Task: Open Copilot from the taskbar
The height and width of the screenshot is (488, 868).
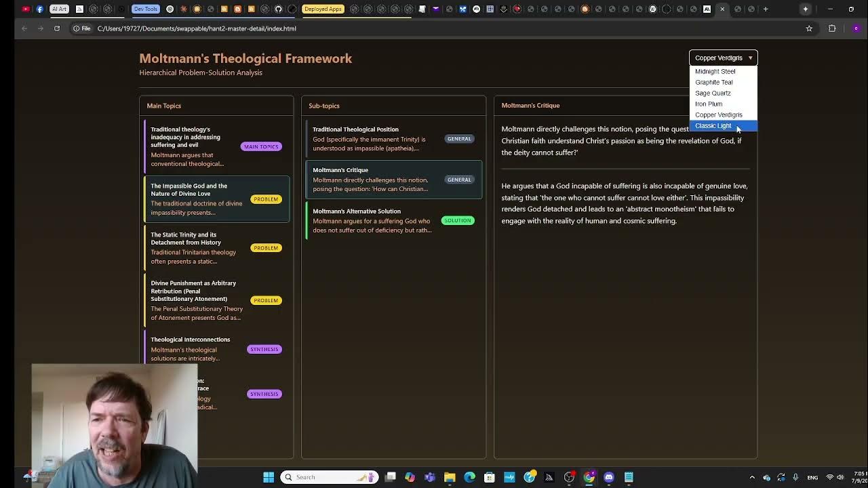Action: point(410,476)
